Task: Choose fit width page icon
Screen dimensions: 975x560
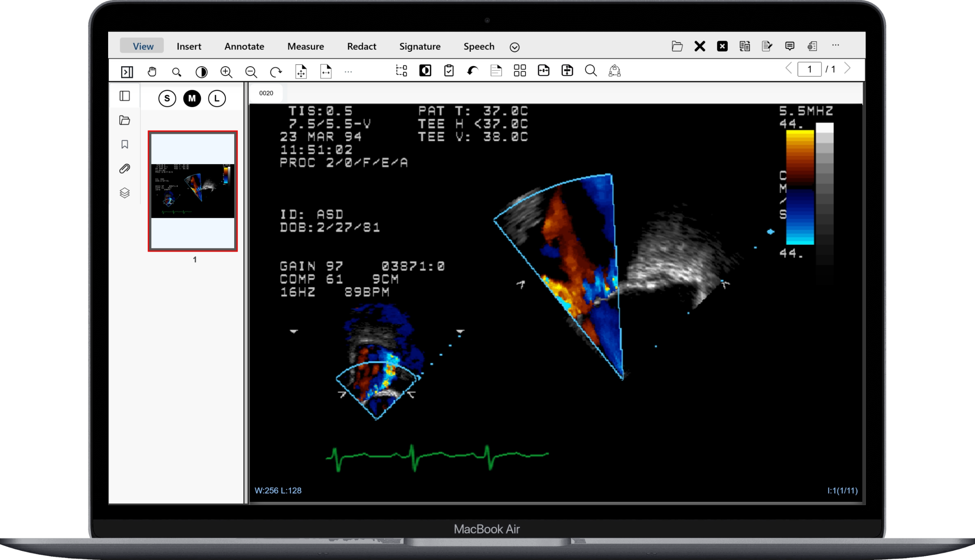Action: coord(326,72)
